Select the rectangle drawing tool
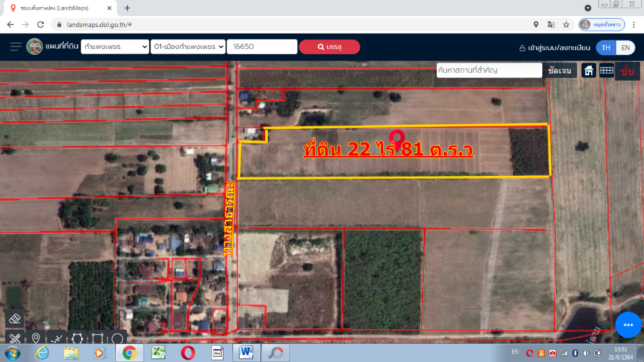Screen dimensions: 644x362 coord(97,338)
